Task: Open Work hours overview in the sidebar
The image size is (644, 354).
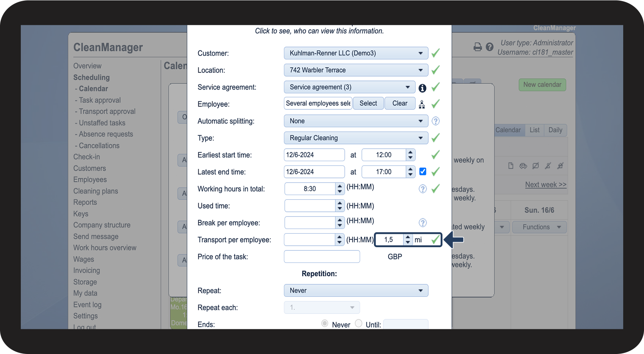Action: coord(105,248)
